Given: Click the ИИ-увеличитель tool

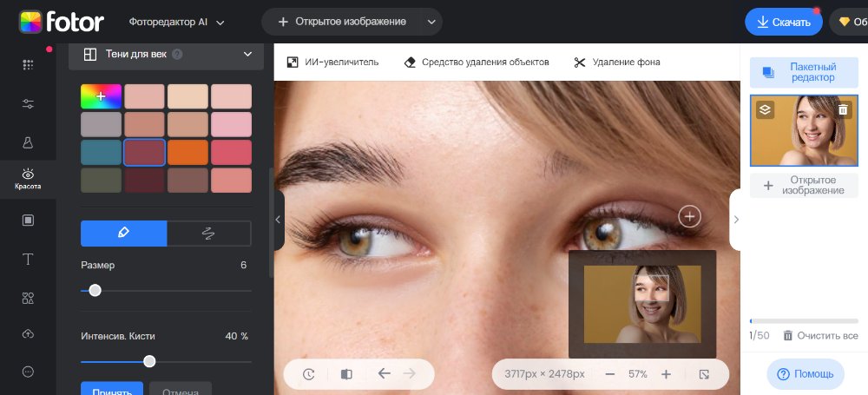Looking at the screenshot, I should pos(332,62).
